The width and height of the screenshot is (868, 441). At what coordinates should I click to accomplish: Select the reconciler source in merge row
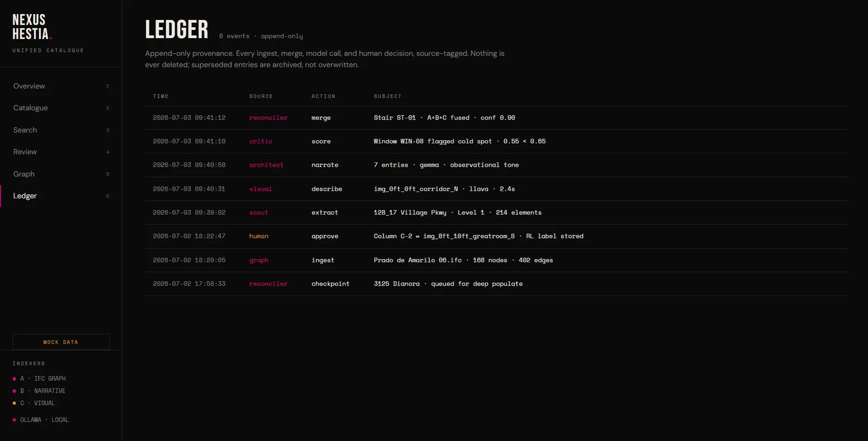click(x=269, y=118)
